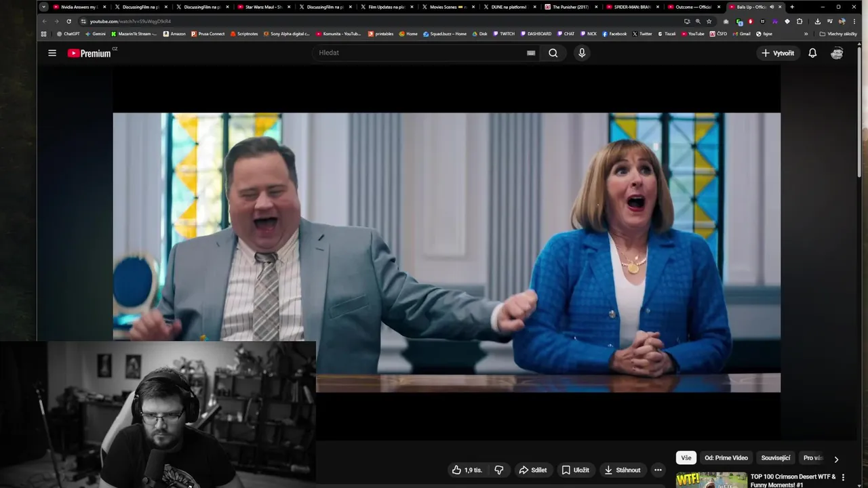Open more actions three-dot menu
868x488 pixels.
coord(658,470)
